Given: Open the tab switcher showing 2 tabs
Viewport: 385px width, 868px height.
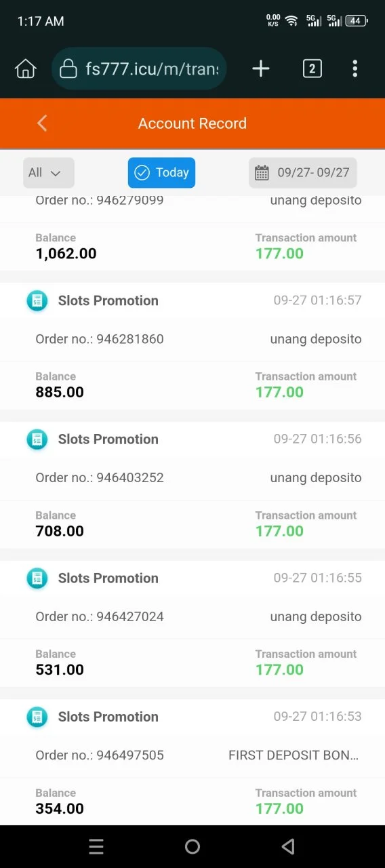Looking at the screenshot, I should 312,68.
